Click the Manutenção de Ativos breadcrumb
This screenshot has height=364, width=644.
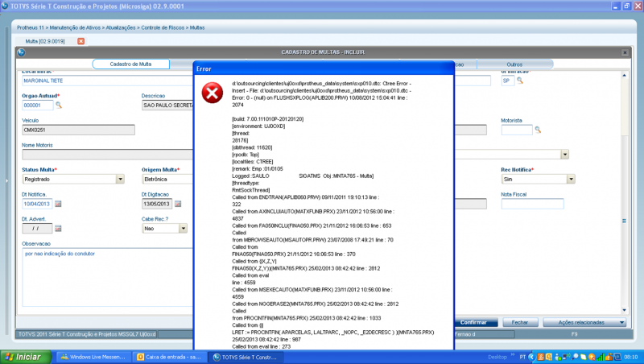point(75,27)
